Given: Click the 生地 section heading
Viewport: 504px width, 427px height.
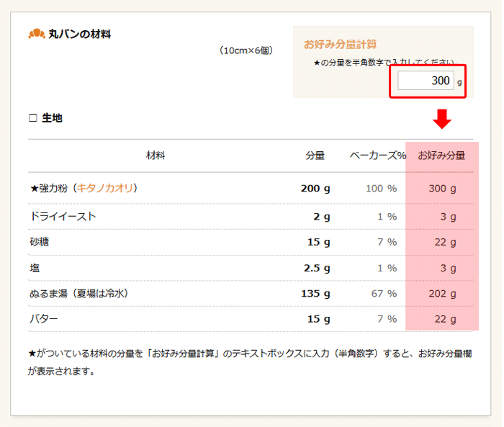Looking at the screenshot, I should [x=52, y=118].
